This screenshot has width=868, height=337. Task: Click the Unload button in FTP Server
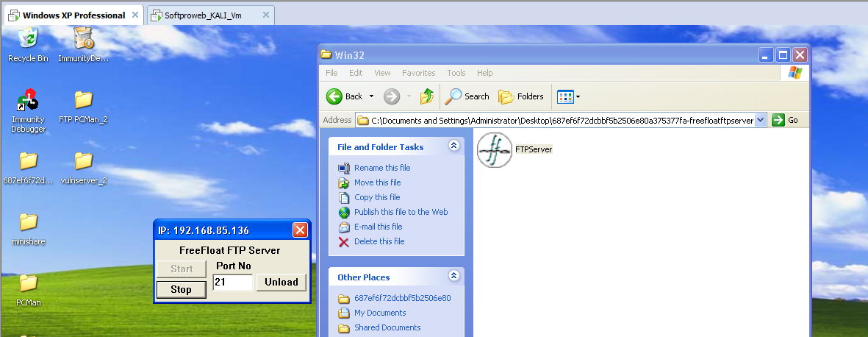tap(281, 282)
